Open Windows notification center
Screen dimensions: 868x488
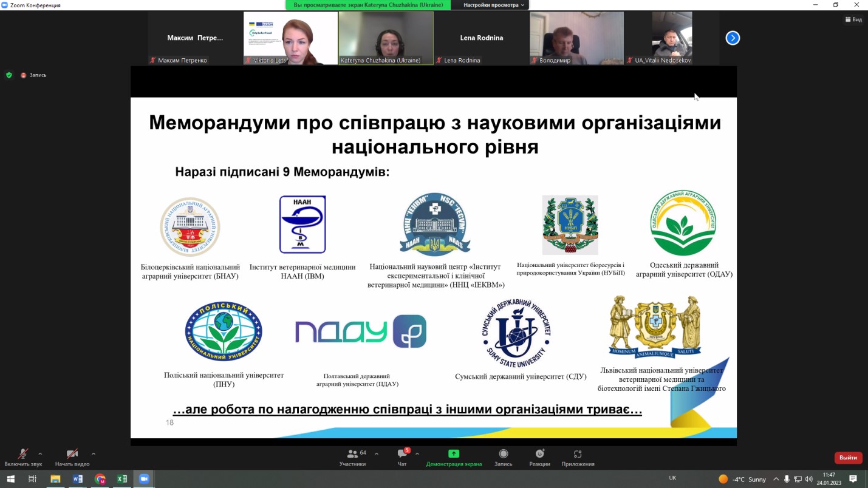(x=853, y=480)
